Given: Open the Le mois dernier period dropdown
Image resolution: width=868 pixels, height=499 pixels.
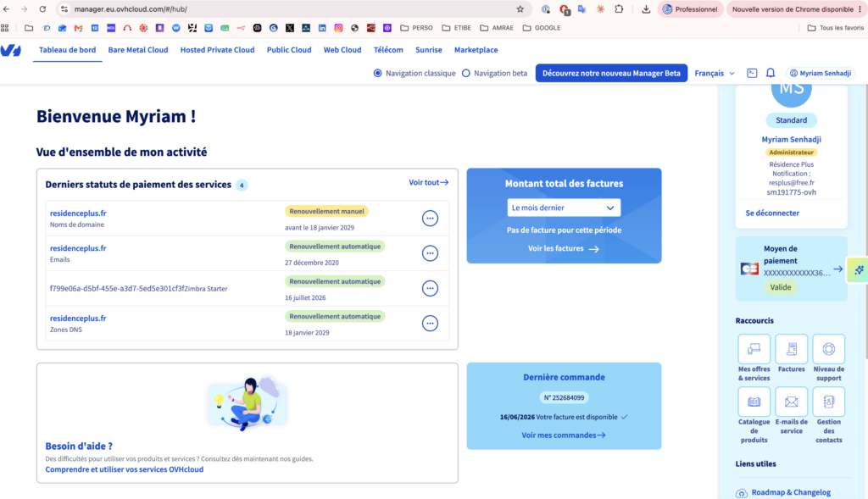Looking at the screenshot, I should [564, 208].
